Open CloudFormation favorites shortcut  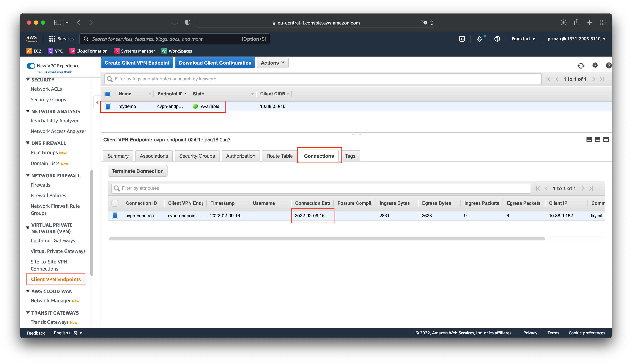pos(88,51)
